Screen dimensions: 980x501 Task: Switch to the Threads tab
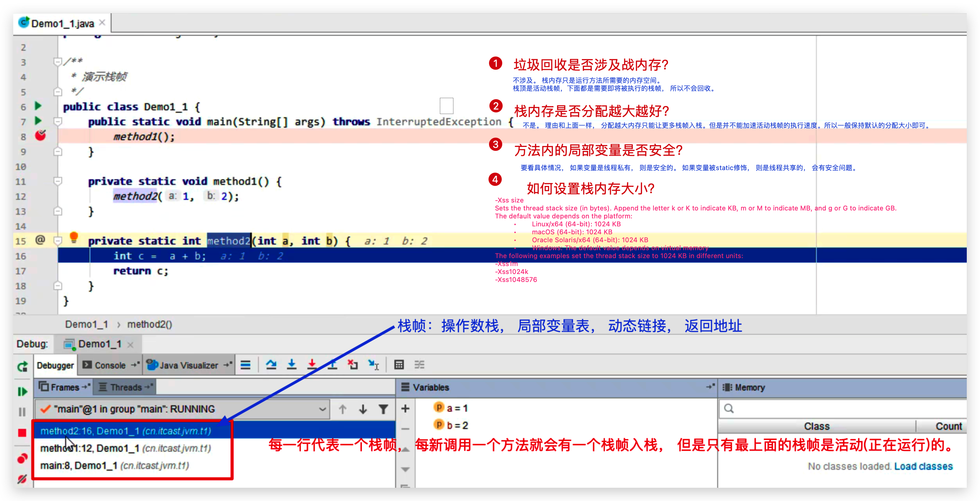[125, 387]
